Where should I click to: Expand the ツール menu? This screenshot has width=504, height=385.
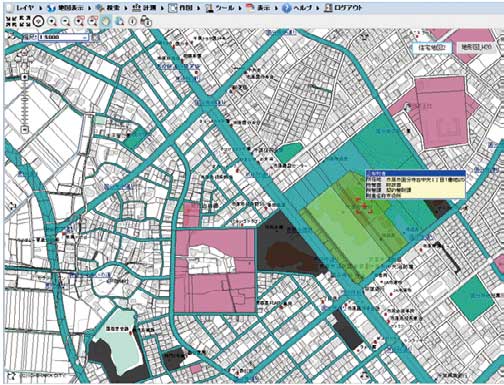click(x=224, y=8)
